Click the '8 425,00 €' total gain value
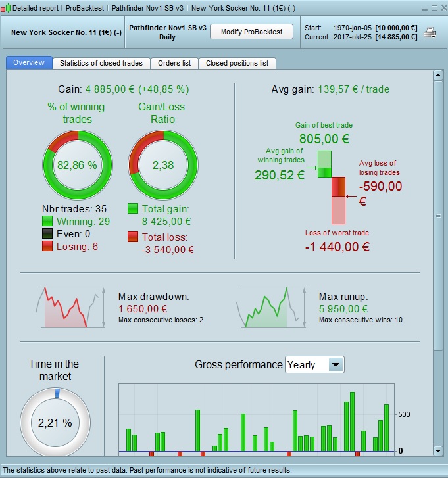Viewport: 448px width, 478px height. pyautogui.click(x=166, y=222)
